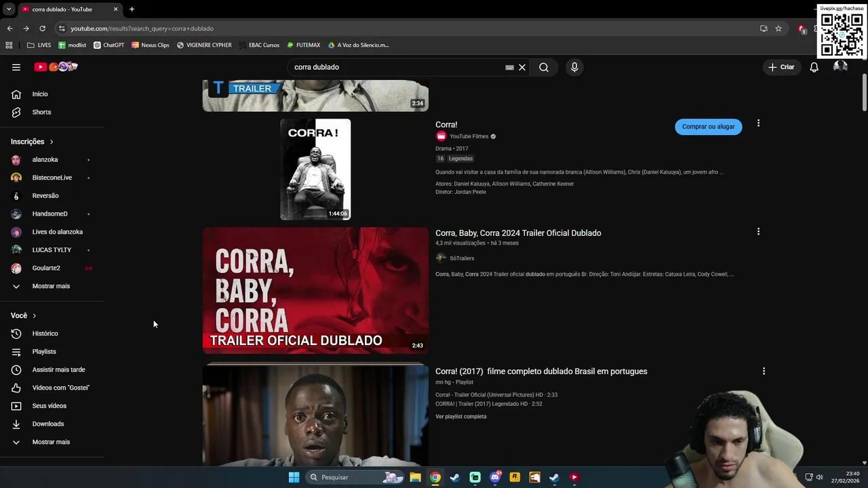
Task: Open the Inscrições section header
Action: (x=33, y=142)
